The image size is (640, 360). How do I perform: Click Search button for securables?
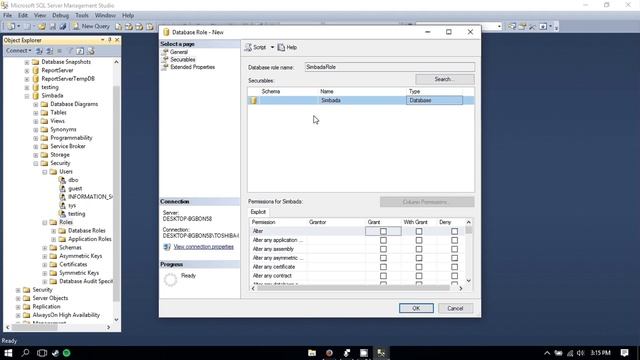coord(444,79)
